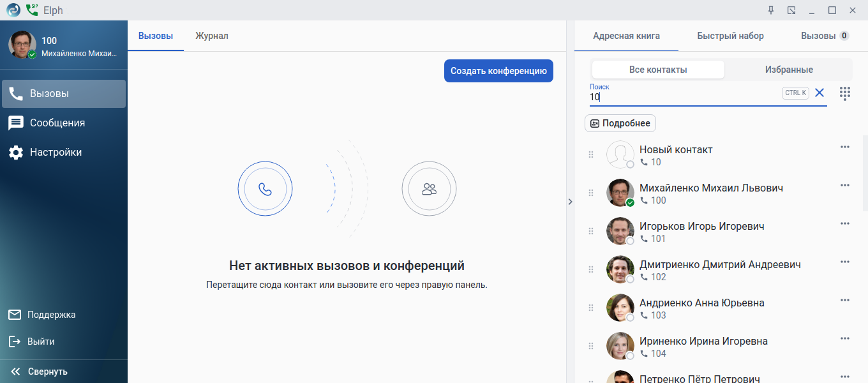Collapse the sidebar with the Свернуть chevron

click(x=16, y=372)
